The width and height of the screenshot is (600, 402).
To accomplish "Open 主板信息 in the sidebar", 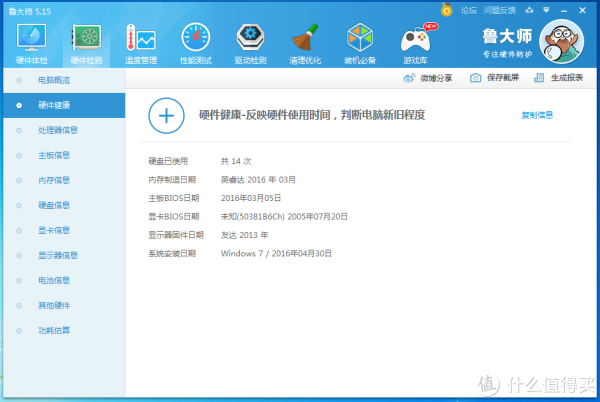I will pyautogui.click(x=64, y=155).
